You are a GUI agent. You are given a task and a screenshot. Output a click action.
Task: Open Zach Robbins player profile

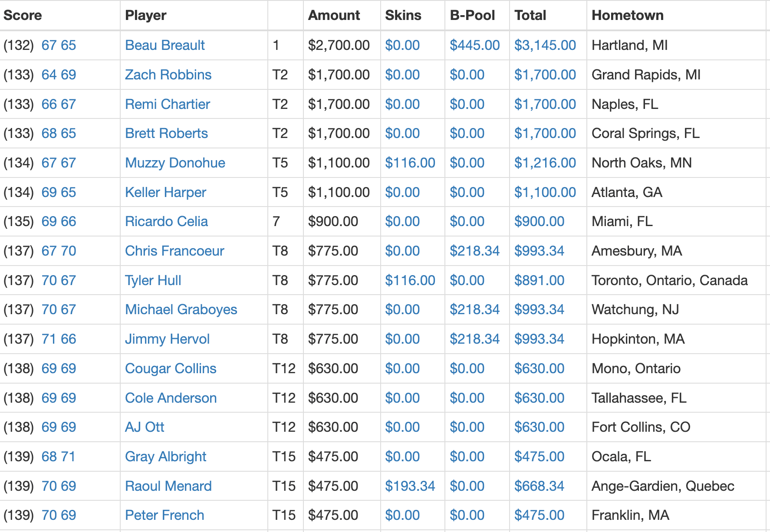point(168,75)
